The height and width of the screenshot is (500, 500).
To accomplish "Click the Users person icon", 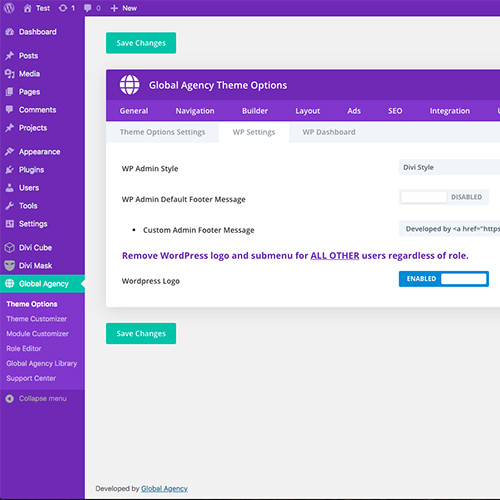I will click(x=10, y=188).
